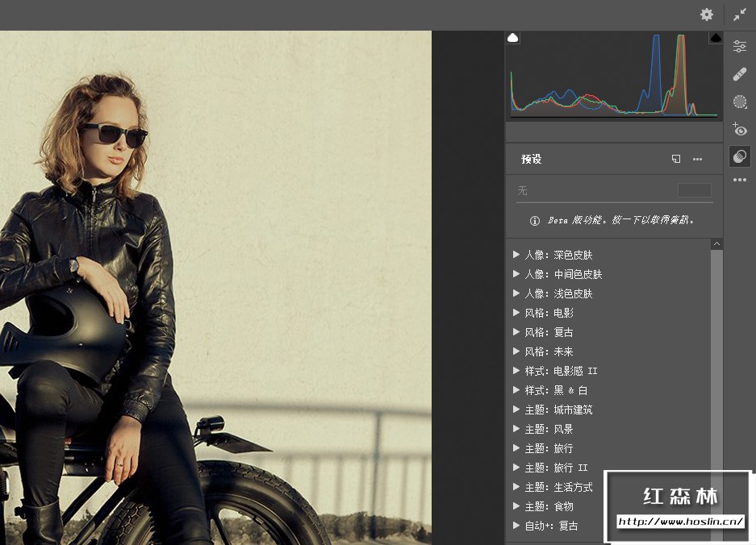The image size is (756, 545).
Task: Expand 主题: 食物 preset group
Action: point(516,506)
